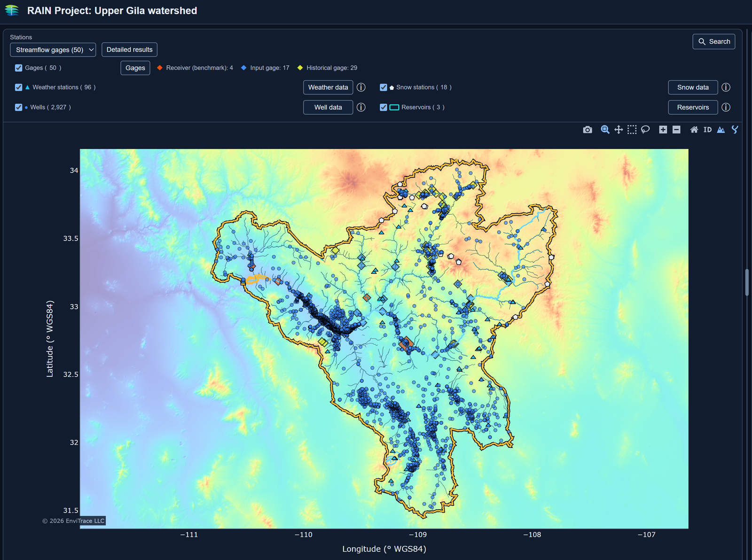
Task: Open Well data
Action: pos(328,107)
